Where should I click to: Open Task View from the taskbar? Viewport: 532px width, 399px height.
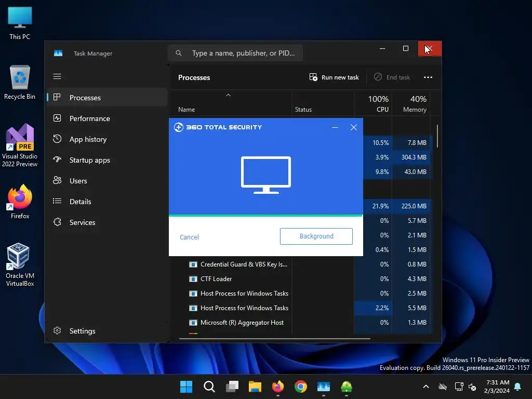tap(232, 387)
